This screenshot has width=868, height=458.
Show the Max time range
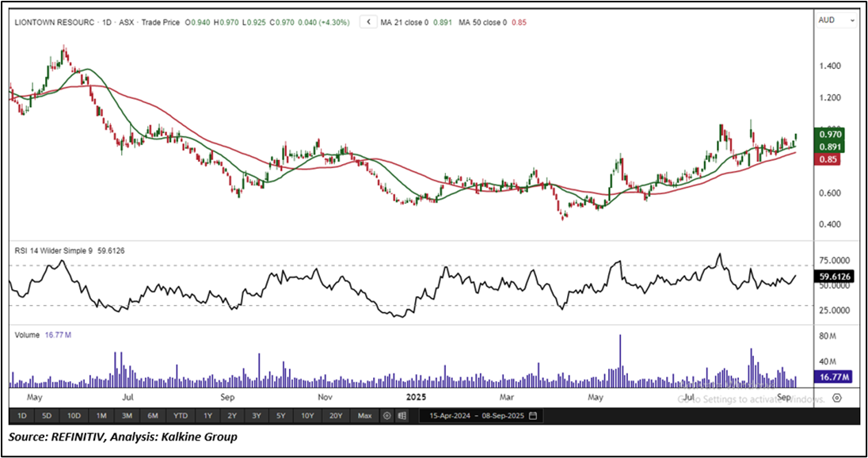364,415
